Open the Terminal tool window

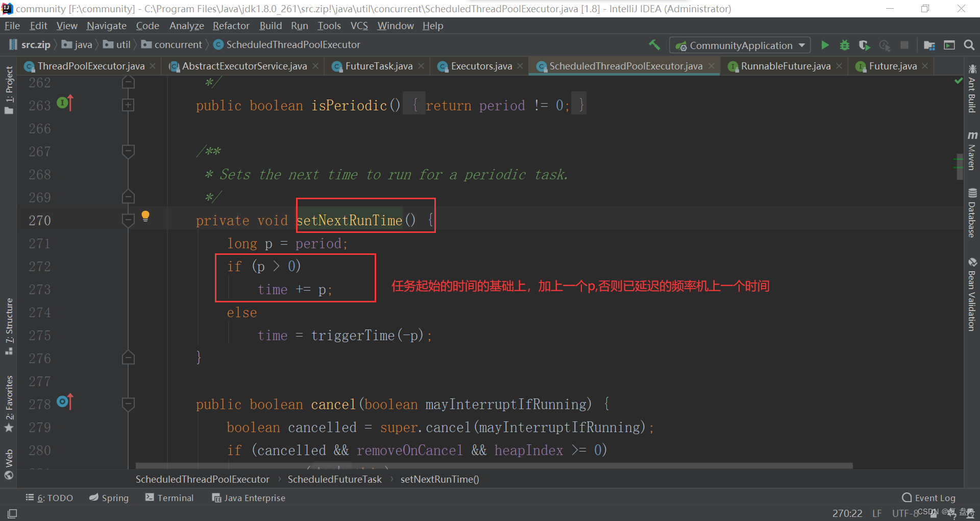(x=169, y=498)
